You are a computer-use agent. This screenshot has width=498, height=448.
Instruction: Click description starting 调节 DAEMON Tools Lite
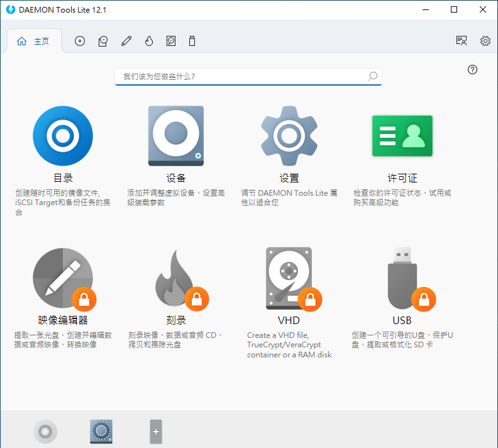(x=289, y=198)
